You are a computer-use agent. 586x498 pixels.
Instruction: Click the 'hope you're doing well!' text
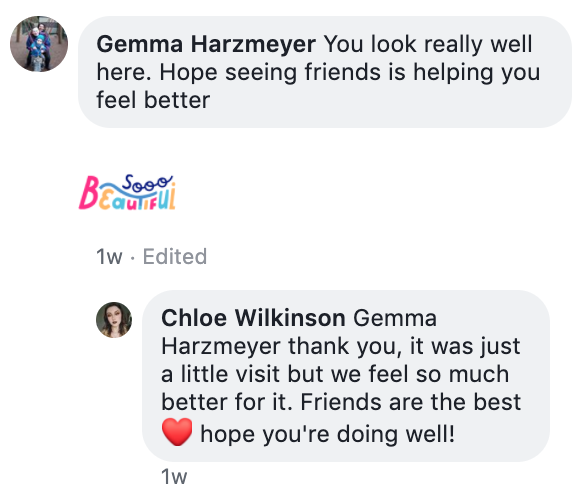tap(328, 434)
